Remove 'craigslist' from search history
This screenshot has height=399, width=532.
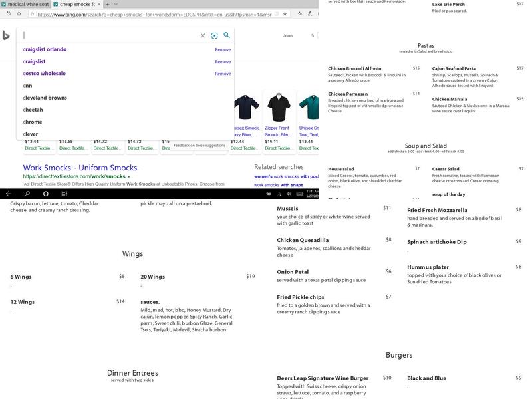click(x=223, y=62)
